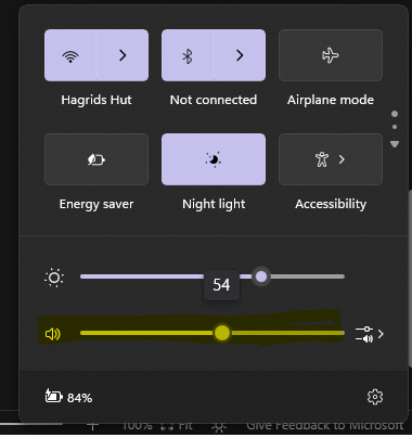Click the battery 84% indicator
Viewport: 412px width, 435px height.
pos(69,397)
